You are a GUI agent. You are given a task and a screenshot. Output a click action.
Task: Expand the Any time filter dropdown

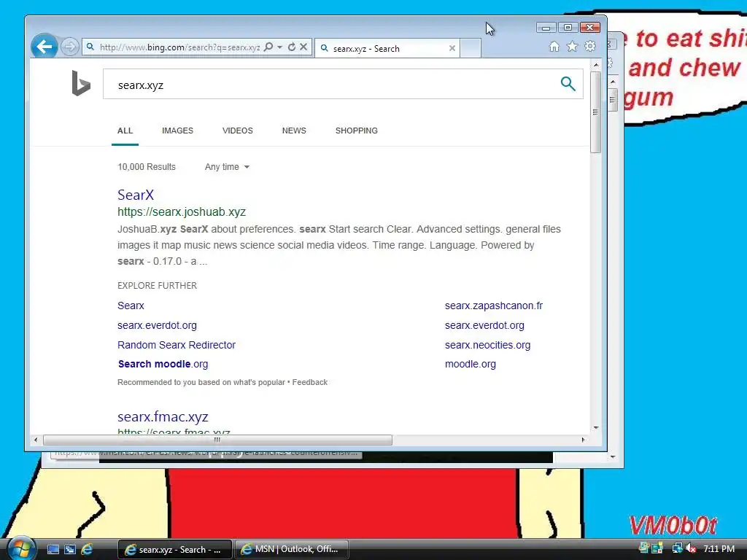coord(228,167)
